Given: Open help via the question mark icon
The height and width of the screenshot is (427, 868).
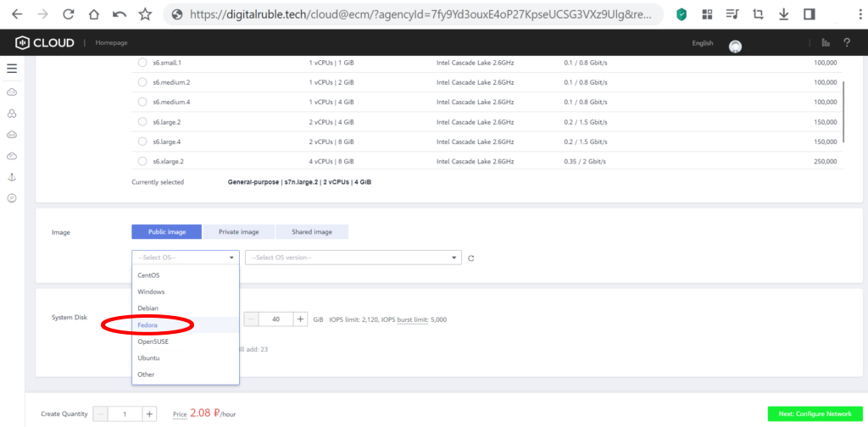Looking at the screenshot, I should tap(847, 42).
